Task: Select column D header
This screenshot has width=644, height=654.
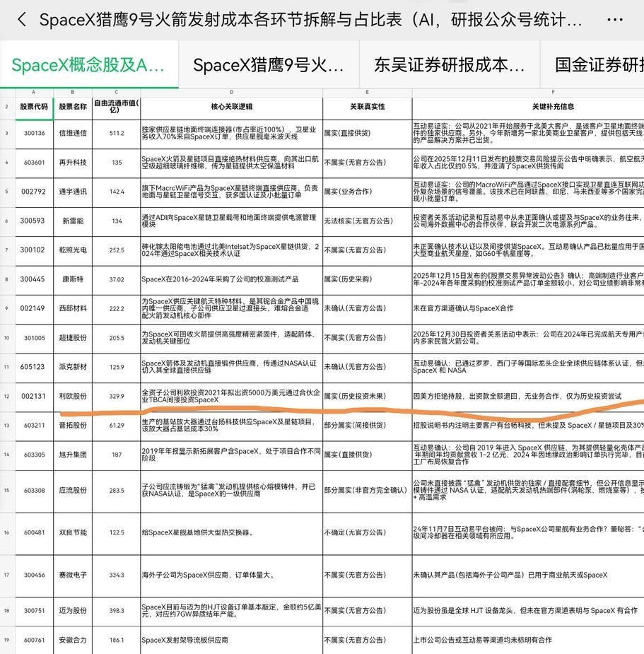Action: (231, 92)
